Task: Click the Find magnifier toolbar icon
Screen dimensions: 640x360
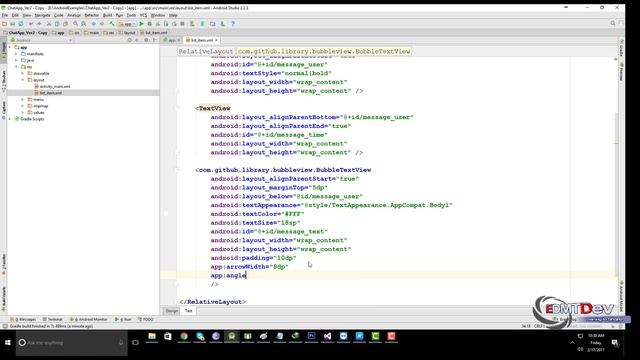Action: 76,24
